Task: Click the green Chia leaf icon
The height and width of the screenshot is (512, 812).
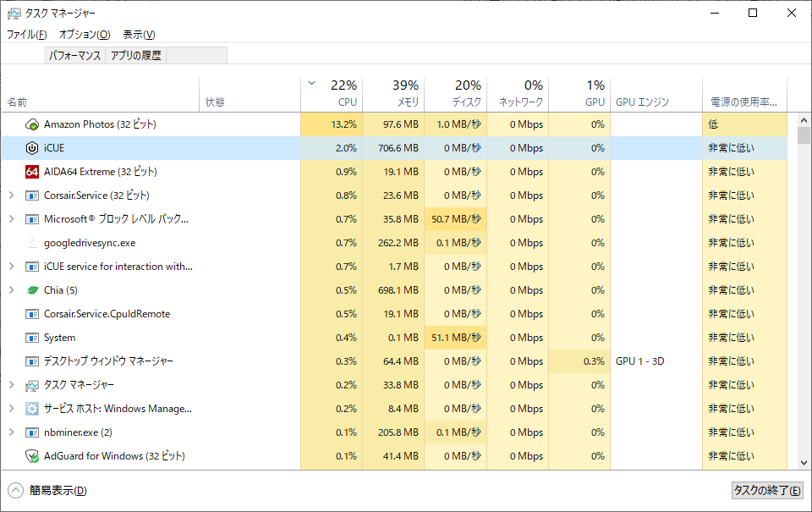Action: (32, 290)
